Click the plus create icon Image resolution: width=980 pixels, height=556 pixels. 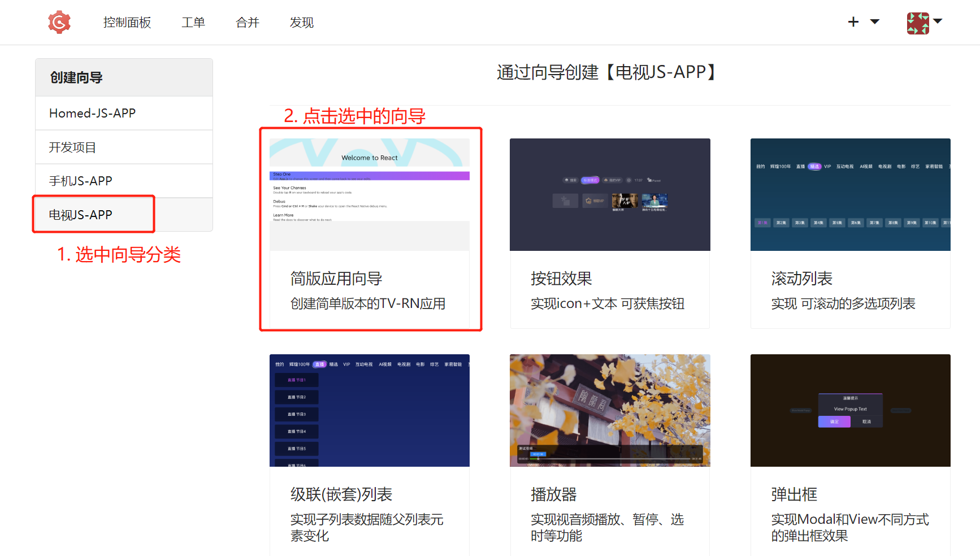(x=853, y=22)
